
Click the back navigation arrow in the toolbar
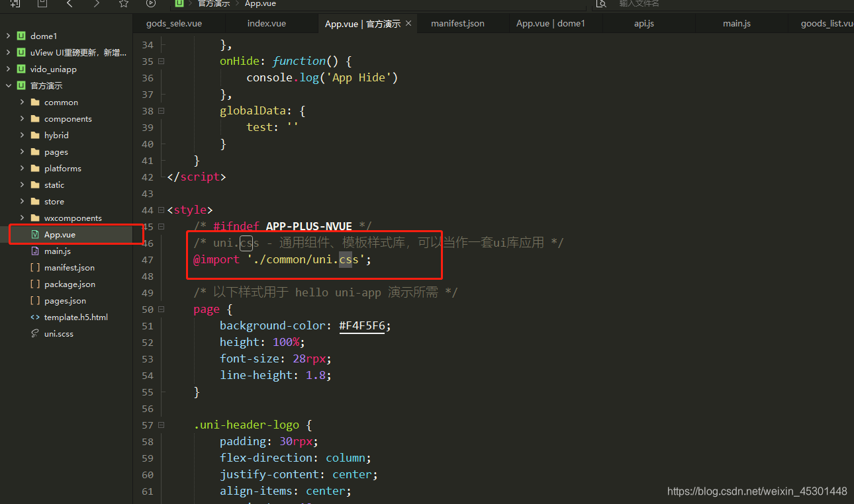(x=70, y=3)
